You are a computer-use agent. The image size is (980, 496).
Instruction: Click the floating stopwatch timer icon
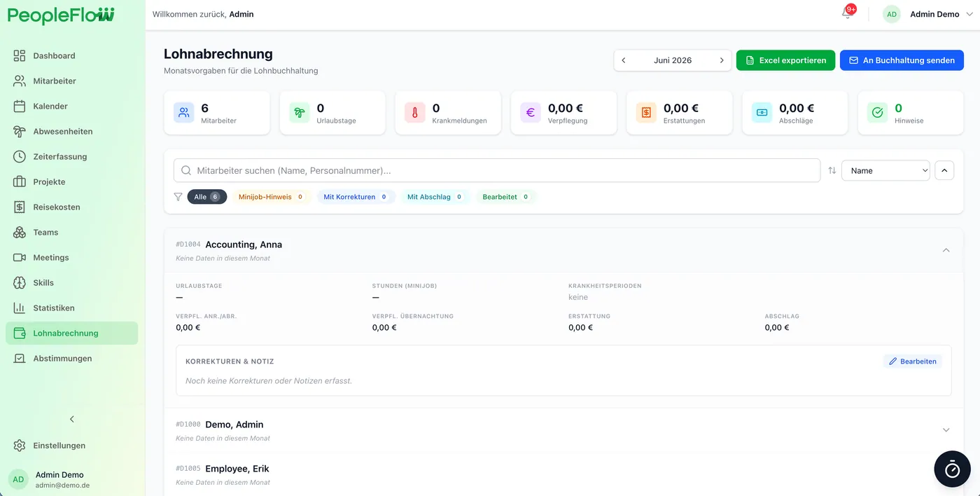[x=952, y=469]
